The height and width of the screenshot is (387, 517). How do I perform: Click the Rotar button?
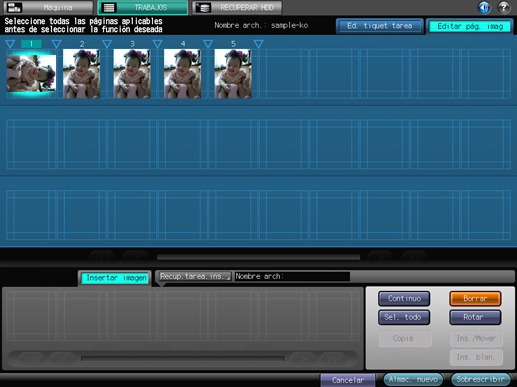[x=475, y=317]
